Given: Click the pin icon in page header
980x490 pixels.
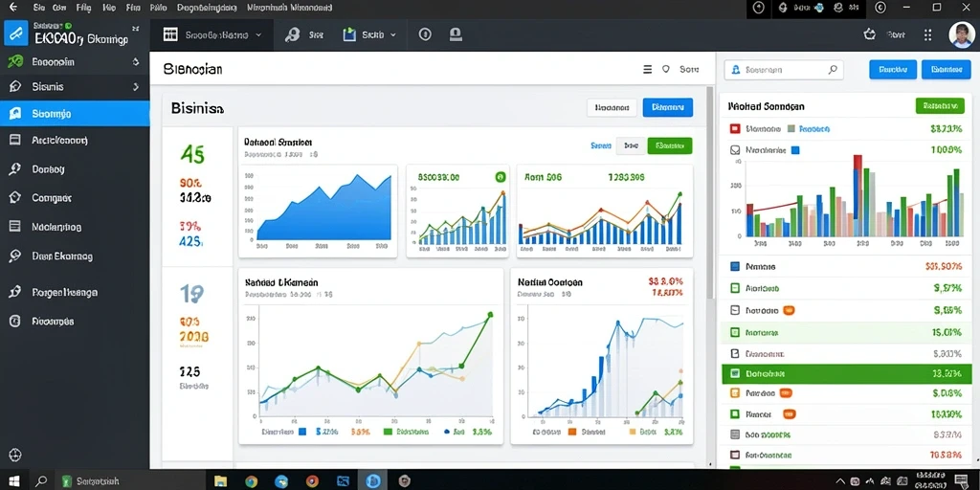Looking at the screenshot, I should click(x=666, y=69).
